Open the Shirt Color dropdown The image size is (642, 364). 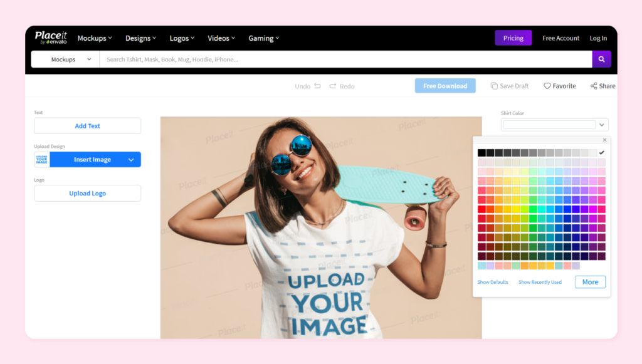point(602,125)
